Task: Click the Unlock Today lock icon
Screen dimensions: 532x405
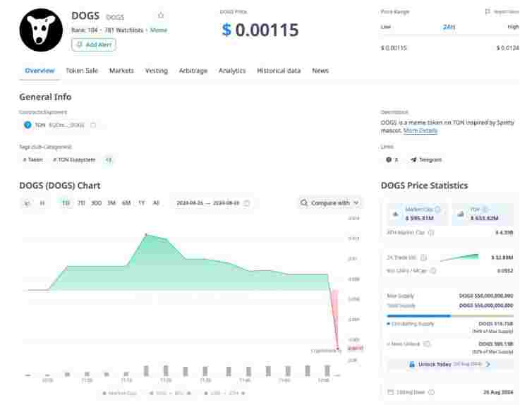Action: (411, 364)
